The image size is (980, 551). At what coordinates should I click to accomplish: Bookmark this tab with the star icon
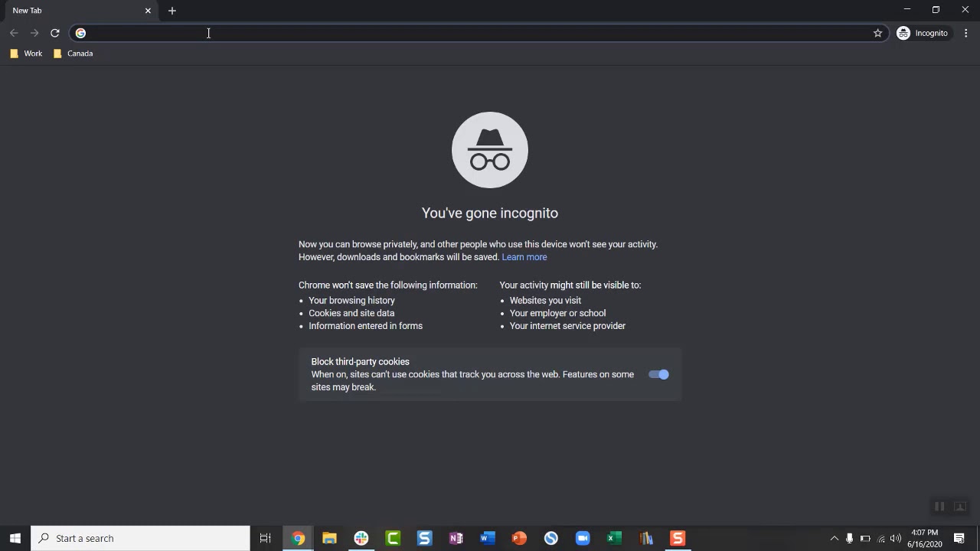point(878,33)
